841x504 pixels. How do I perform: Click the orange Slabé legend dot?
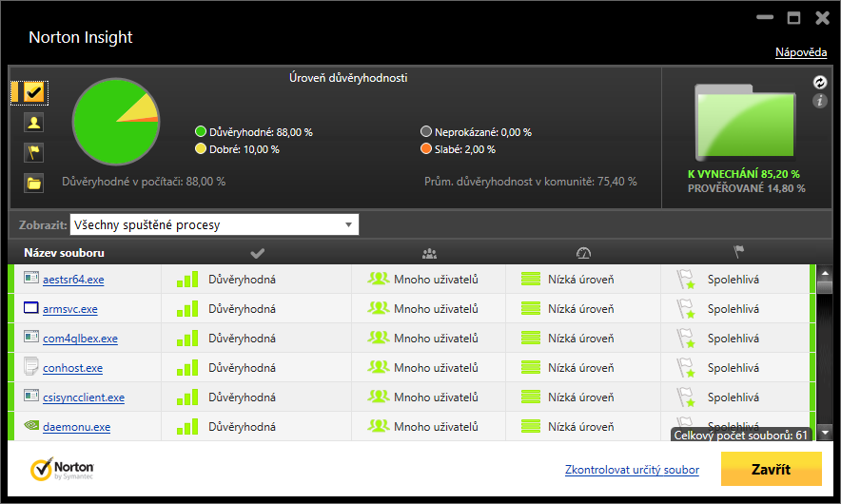[426, 148]
